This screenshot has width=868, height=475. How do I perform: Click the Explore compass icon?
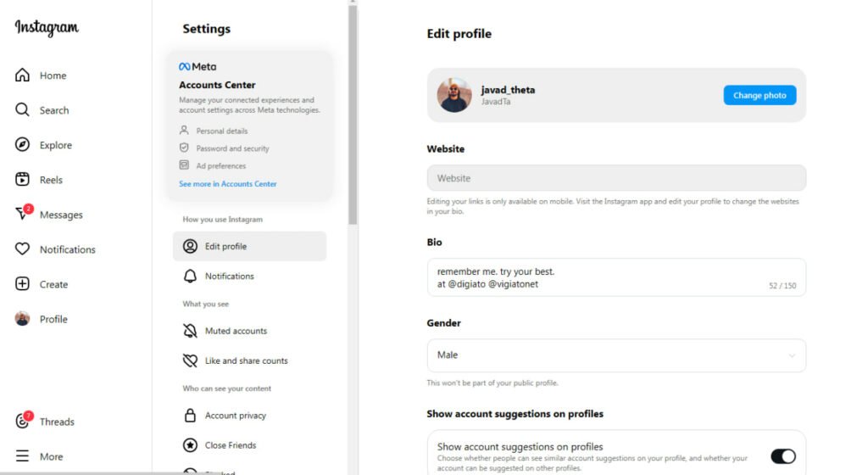click(x=23, y=145)
